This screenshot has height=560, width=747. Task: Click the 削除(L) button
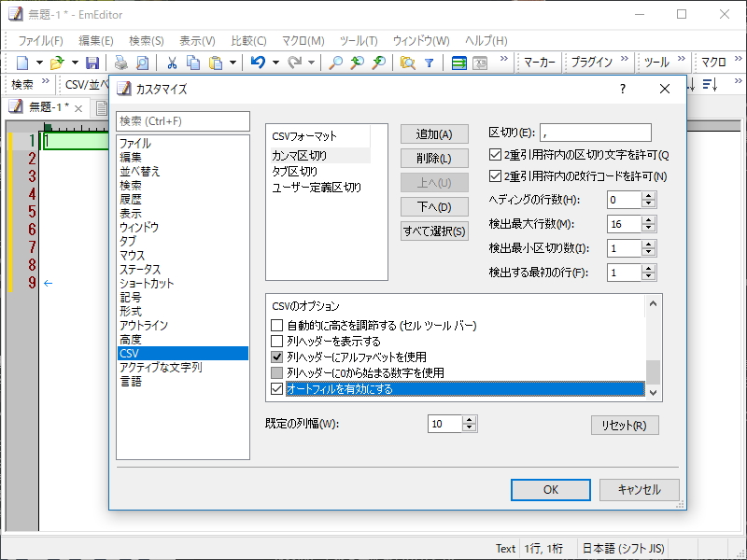(x=434, y=158)
